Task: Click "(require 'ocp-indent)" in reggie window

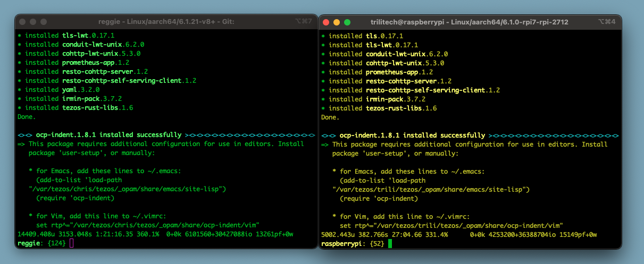Action: click(76, 198)
